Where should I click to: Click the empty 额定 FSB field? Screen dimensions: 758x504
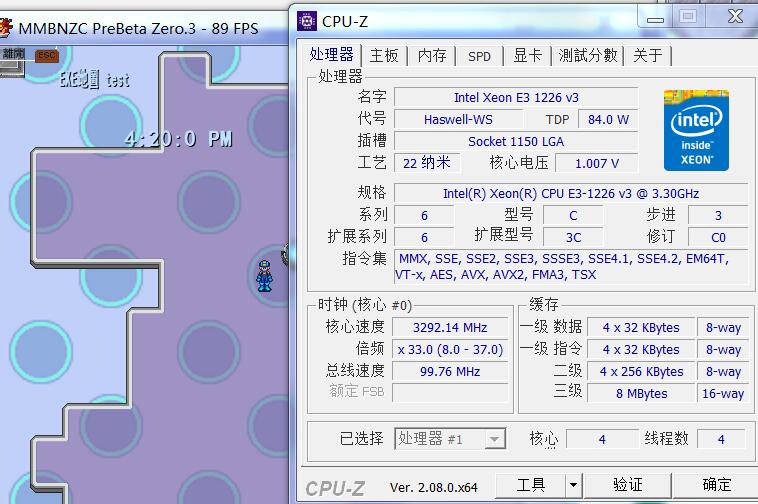pos(450,393)
